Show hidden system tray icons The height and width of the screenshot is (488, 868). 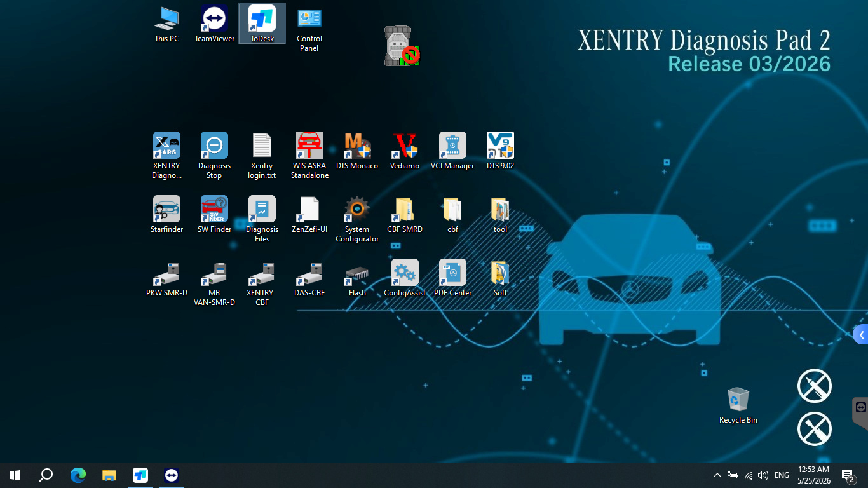[x=717, y=475]
